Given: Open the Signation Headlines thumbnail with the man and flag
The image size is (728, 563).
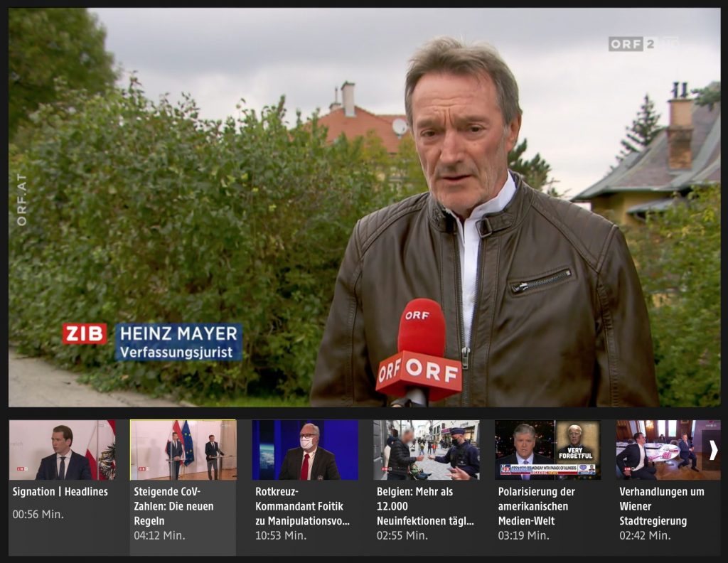Looking at the screenshot, I should coord(62,450).
